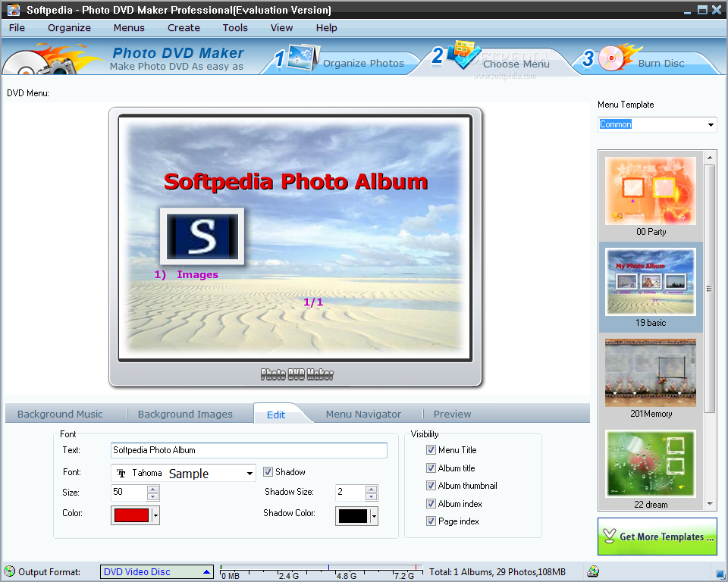The height and width of the screenshot is (582, 728).
Task: Click the 1/1 page index text
Action: click(x=313, y=302)
